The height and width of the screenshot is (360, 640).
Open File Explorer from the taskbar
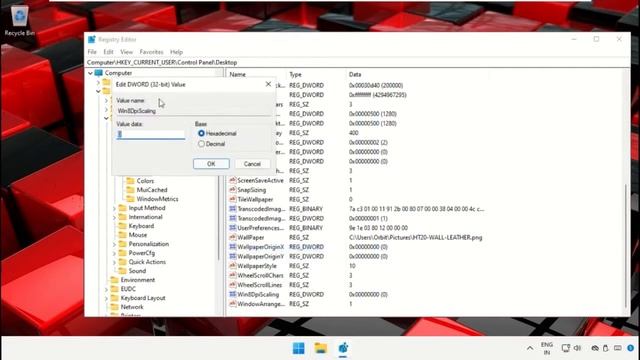point(321,348)
